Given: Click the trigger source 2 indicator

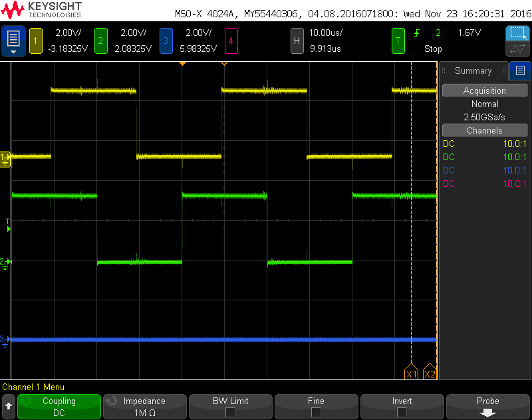Looking at the screenshot, I should pyautogui.click(x=438, y=33).
